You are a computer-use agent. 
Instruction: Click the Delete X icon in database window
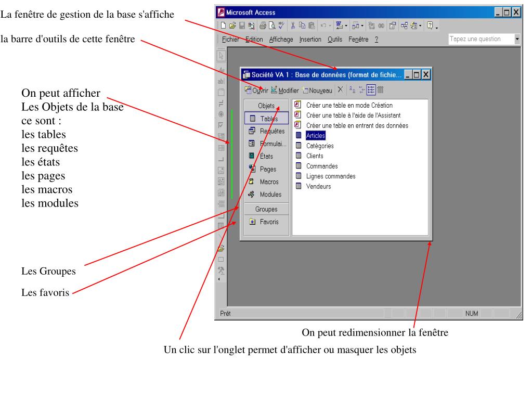[340, 89]
